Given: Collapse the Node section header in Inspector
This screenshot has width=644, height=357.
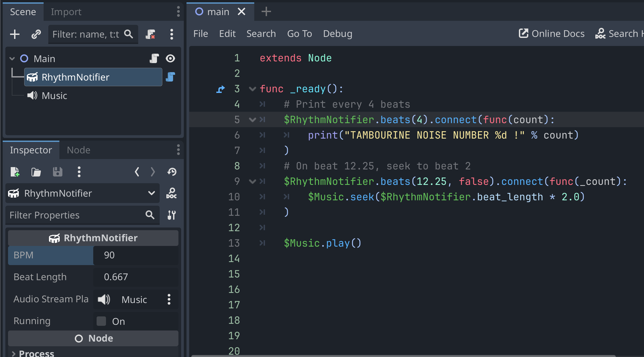Looking at the screenshot, I should pos(93,338).
